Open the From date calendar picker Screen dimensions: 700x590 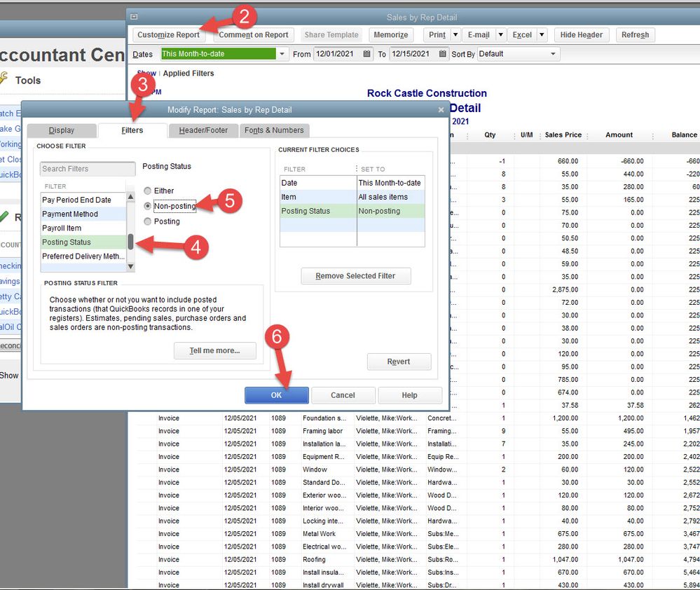click(367, 54)
